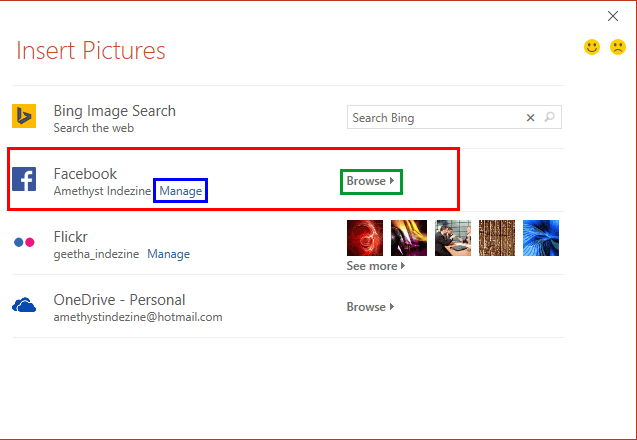Select the business meeting Flickr thumbnail
This screenshot has width=637, height=440.
(x=453, y=238)
